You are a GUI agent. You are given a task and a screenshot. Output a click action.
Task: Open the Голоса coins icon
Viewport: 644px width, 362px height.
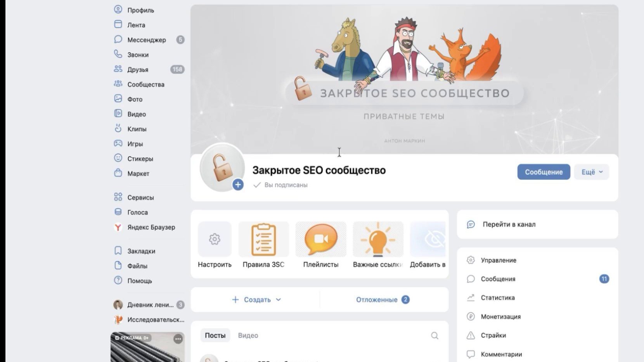118,212
